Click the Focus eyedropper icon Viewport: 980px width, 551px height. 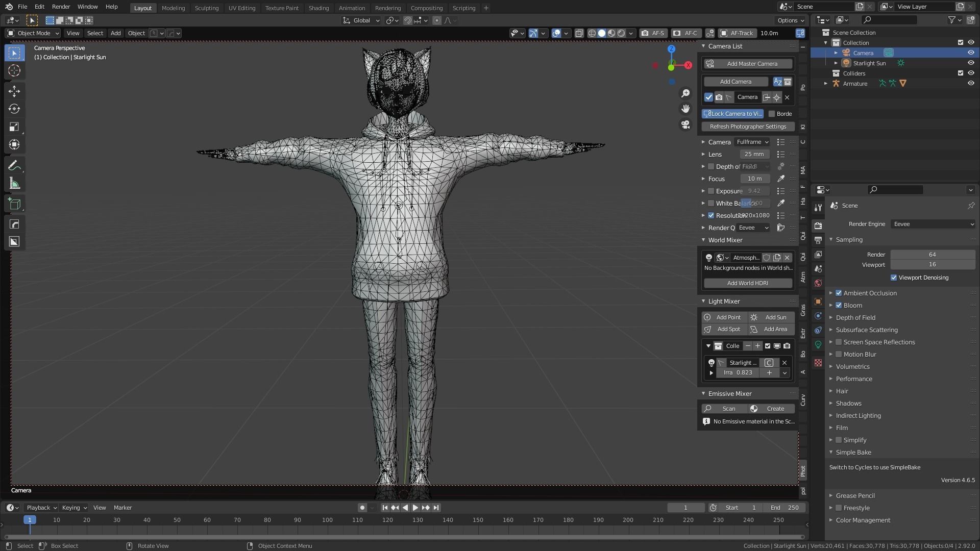(780, 179)
